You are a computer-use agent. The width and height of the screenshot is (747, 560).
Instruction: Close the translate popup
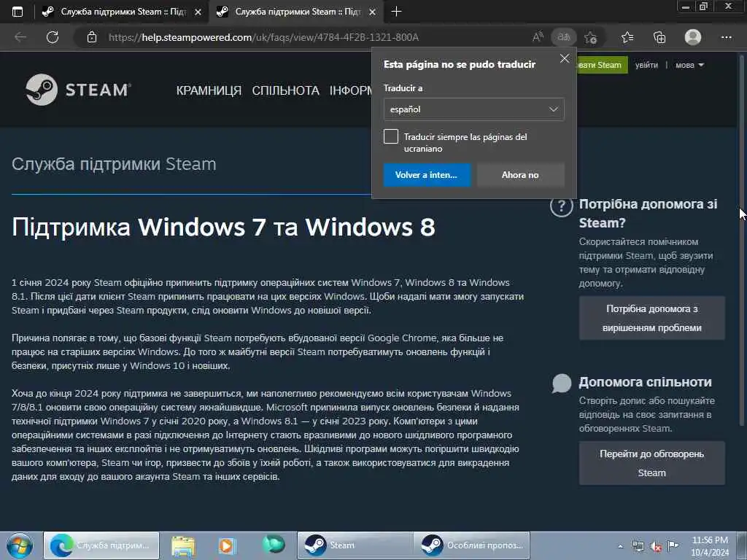565,58
